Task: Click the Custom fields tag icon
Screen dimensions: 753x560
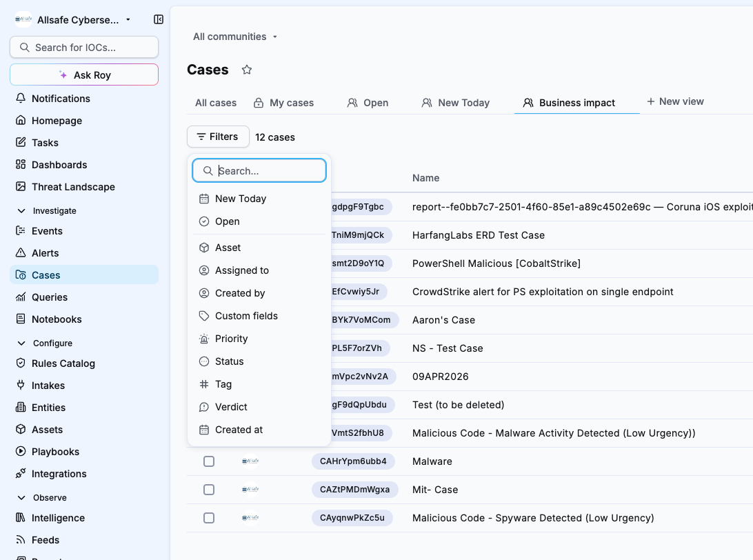Action: point(204,316)
